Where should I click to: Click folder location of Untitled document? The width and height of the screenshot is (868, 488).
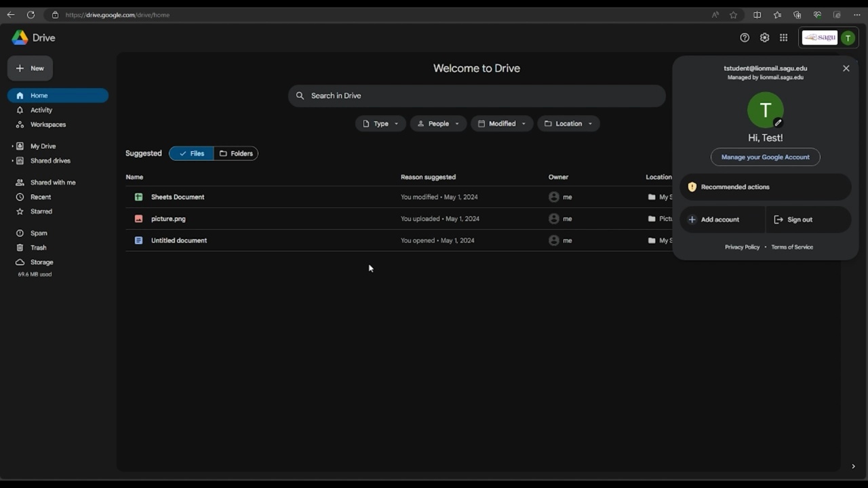click(659, 241)
